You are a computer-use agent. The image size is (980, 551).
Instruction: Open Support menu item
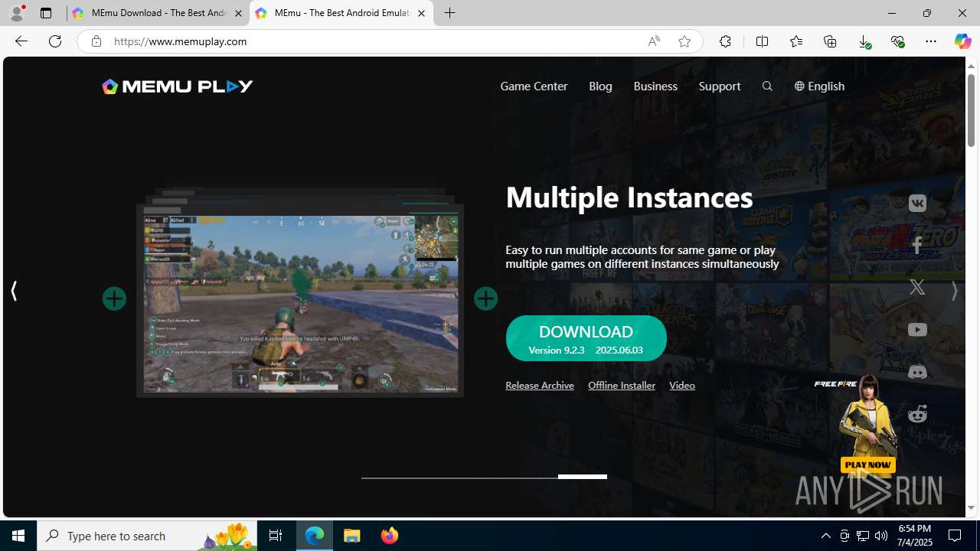click(x=720, y=86)
